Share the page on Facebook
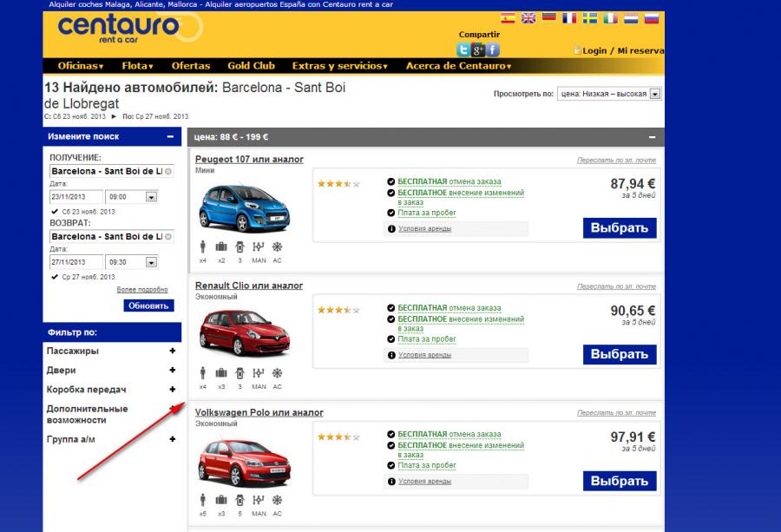The image size is (781, 532). 493,49
